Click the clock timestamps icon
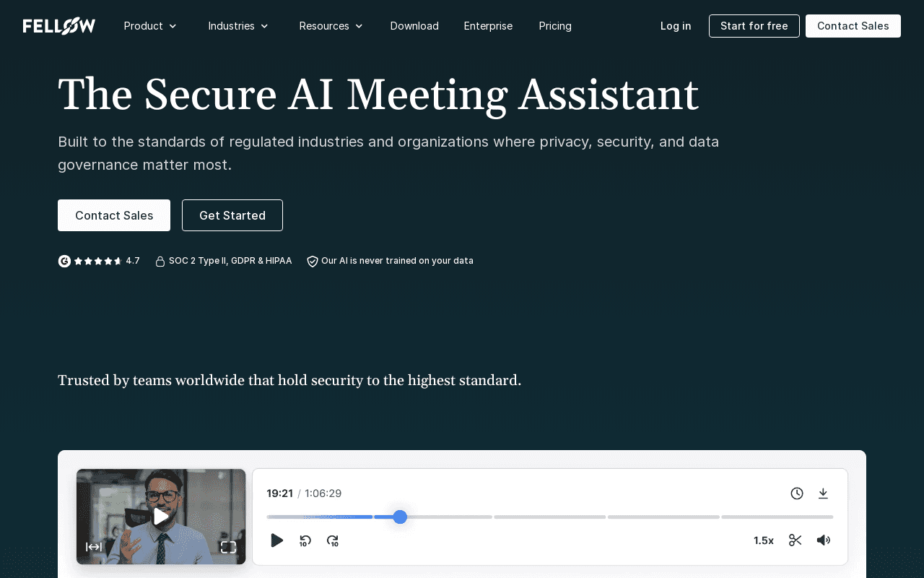924x578 pixels. pos(797,493)
